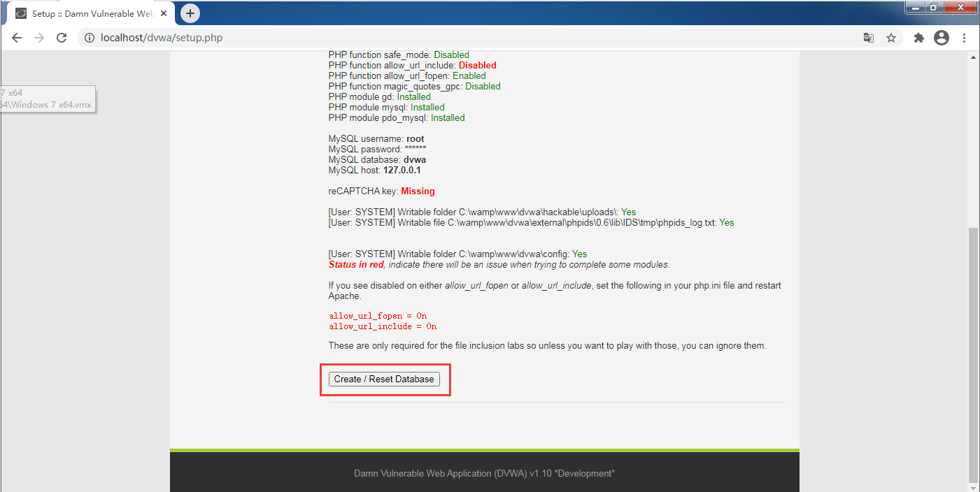Click PHP module mysql Installed line
The width and height of the screenshot is (980, 492).
tap(387, 107)
